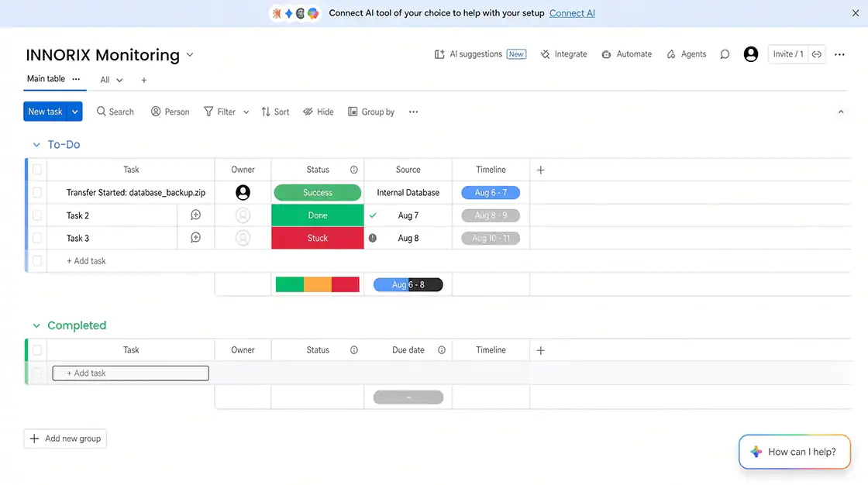Click the user profile avatar in header
The image size is (868, 485).
tap(751, 54)
